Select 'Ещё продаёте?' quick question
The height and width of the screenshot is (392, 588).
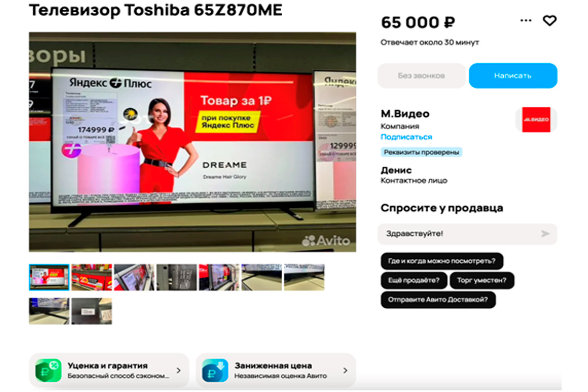coord(414,280)
